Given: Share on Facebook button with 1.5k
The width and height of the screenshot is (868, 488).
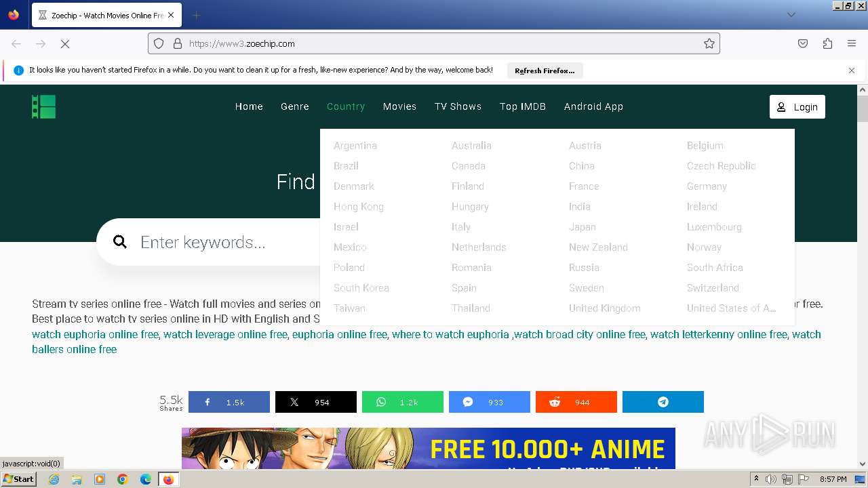Looking at the screenshot, I should pyautogui.click(x=229, y=402).
